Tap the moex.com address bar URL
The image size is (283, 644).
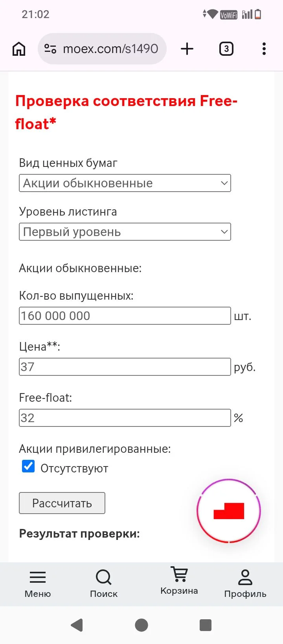click(110, 49)
